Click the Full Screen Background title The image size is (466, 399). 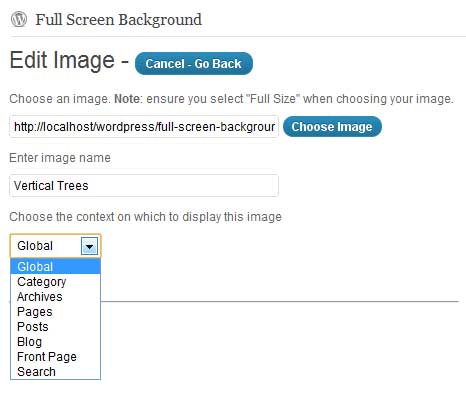point(119,20)
